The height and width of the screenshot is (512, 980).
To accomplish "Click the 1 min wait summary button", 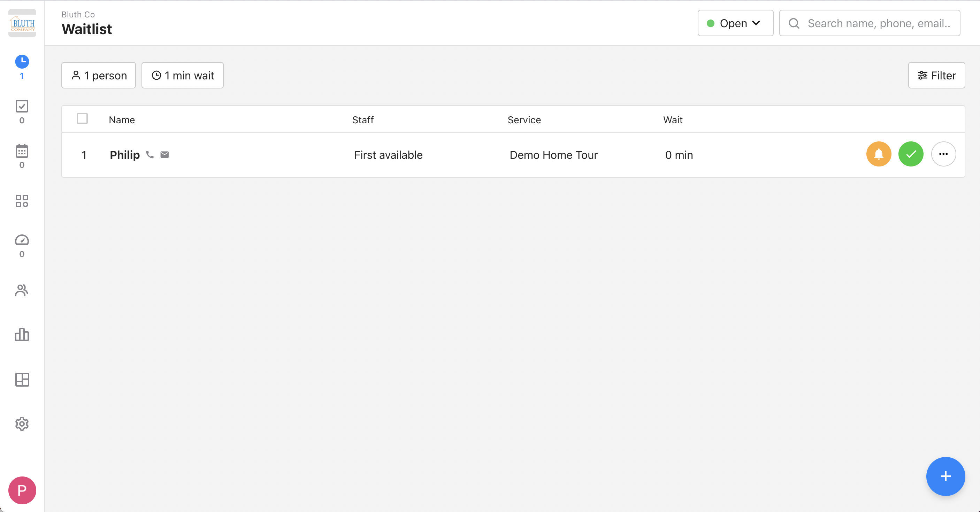I will (x=182, y=75).
